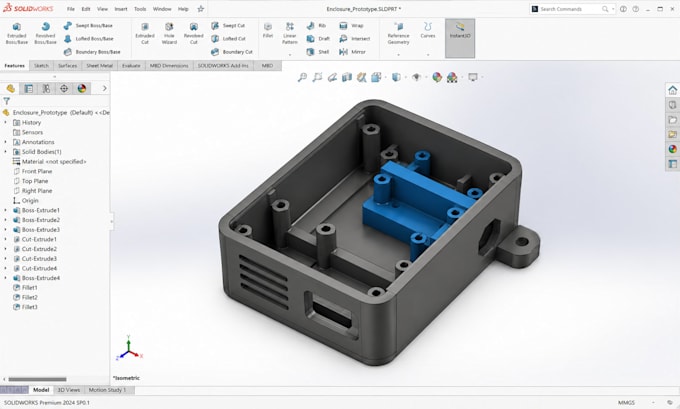Expand the Annotations folder
Screen dimensions: 680x409
point(5,142)
